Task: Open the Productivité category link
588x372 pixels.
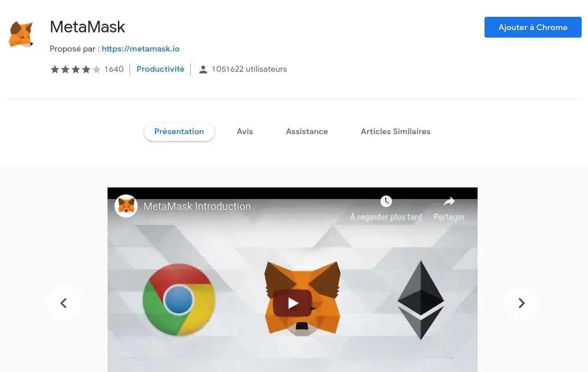Action: (x=161, y=69)
